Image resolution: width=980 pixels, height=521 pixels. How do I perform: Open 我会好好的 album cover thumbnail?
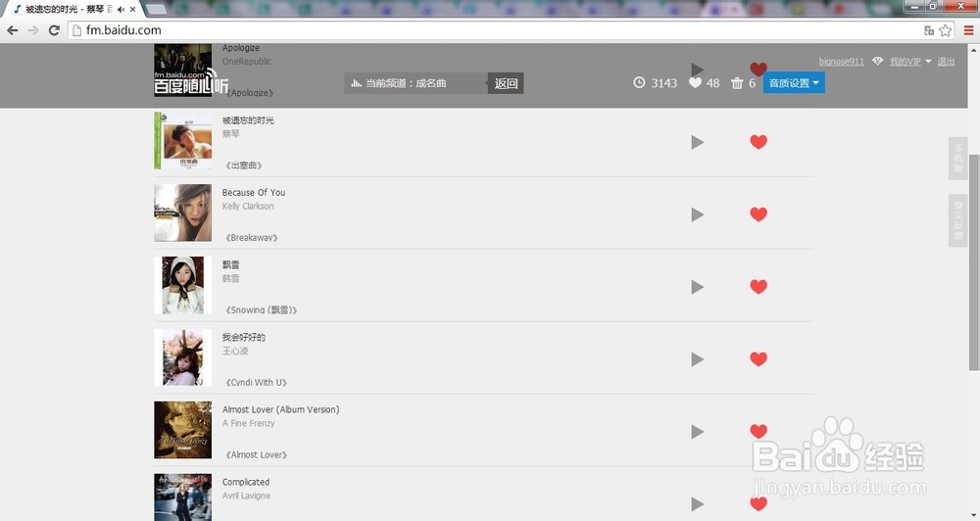click(x=183, y=358)
